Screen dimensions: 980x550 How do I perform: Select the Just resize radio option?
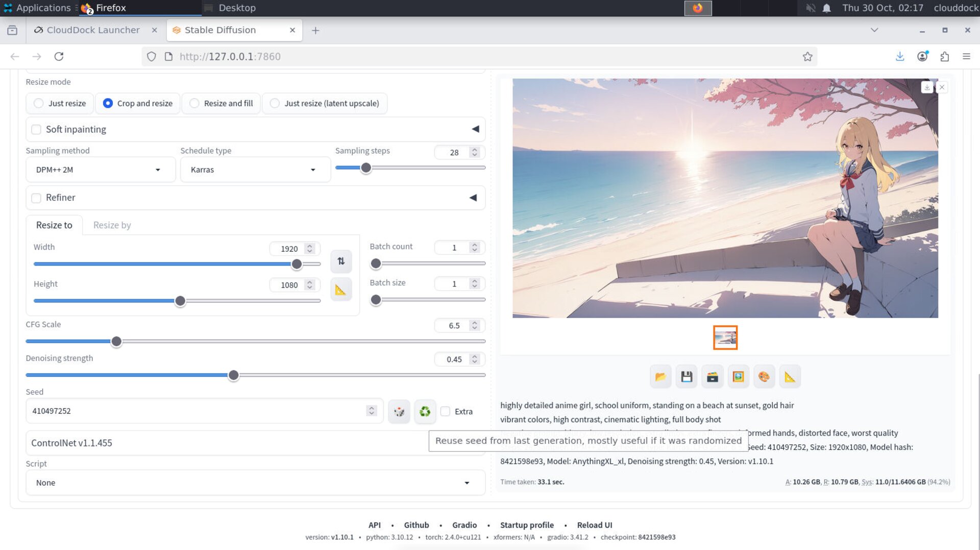click(x=39, y=104)
